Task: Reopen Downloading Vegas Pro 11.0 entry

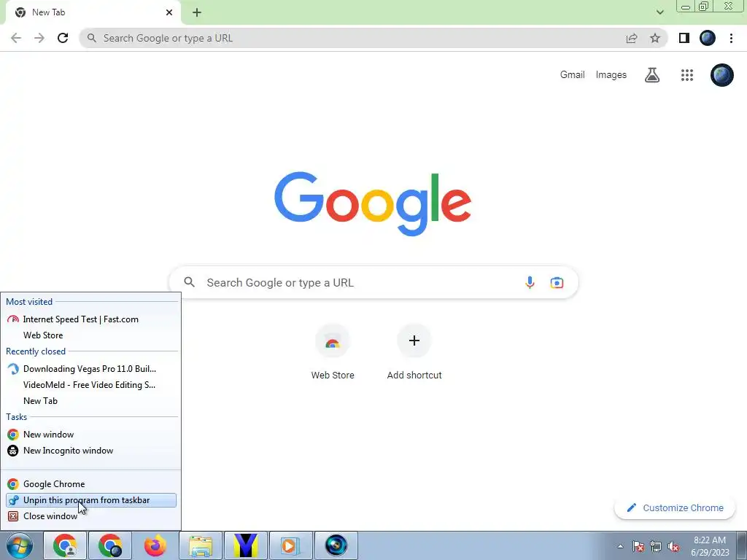Action: (91, 368)
